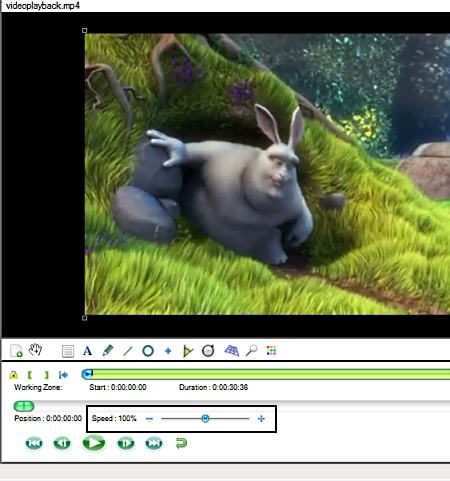Select the pencil drawing tool
The image size is (450, 481).
pyautogui.click(x=108, y=351)
